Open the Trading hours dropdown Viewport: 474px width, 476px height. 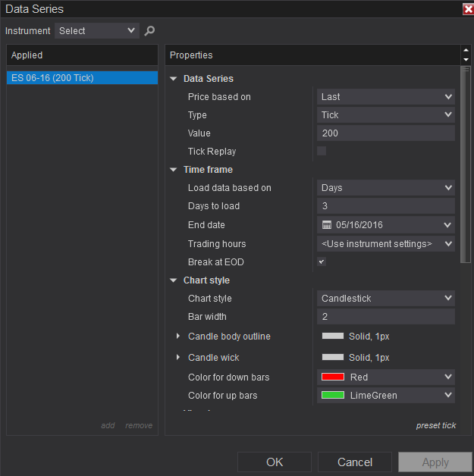click(385, 244)
